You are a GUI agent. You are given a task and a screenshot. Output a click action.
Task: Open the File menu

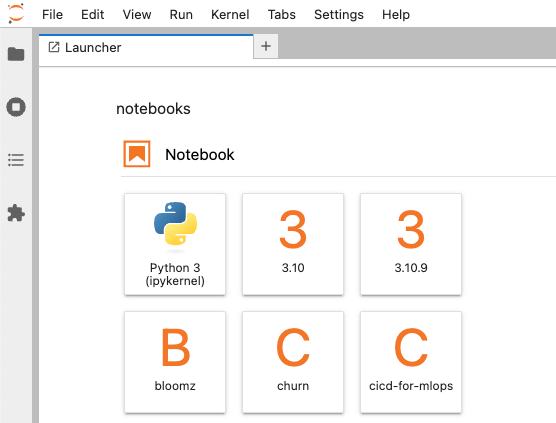[x=52, y=15]
